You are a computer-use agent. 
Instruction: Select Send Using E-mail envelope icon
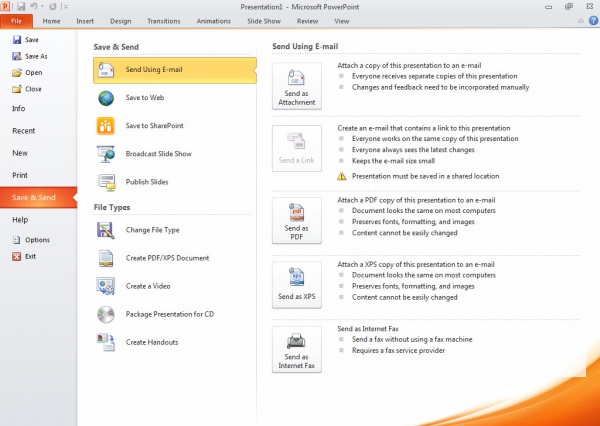[x=106, y=70]
